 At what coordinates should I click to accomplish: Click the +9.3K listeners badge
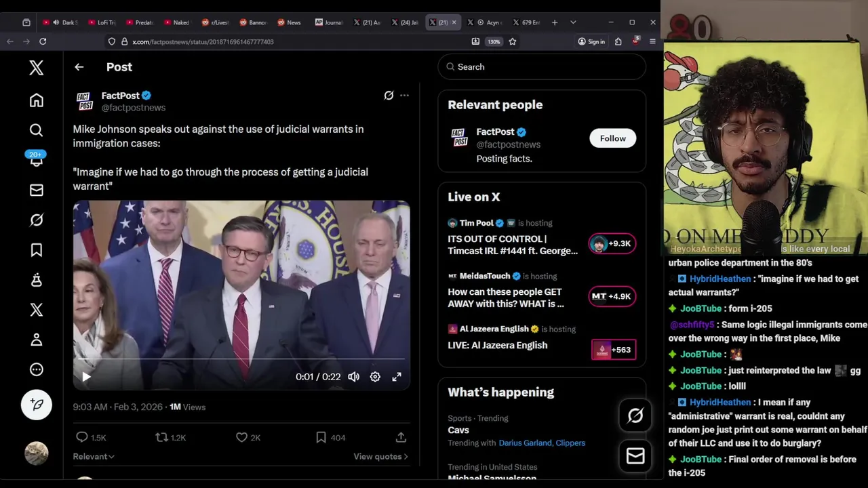coord(612,243)
